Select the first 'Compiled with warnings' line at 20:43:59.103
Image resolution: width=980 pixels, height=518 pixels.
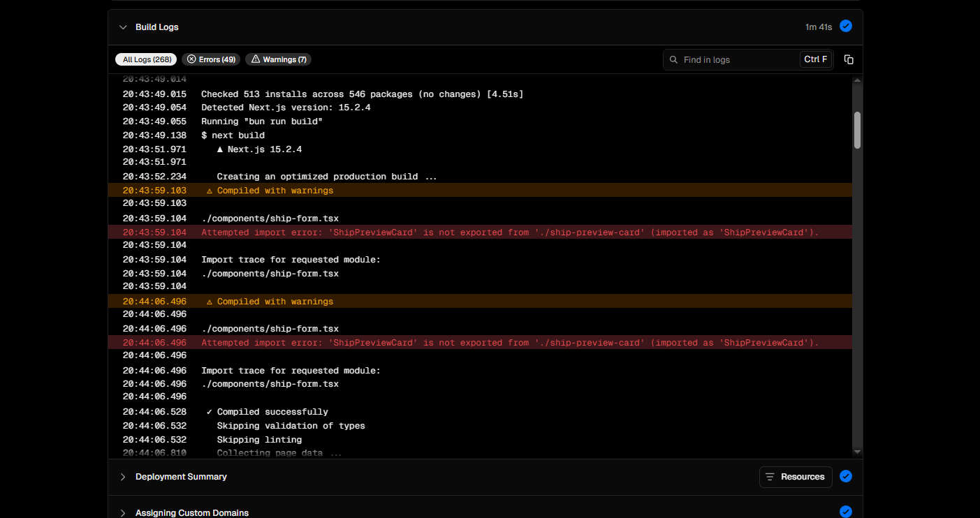480,190
